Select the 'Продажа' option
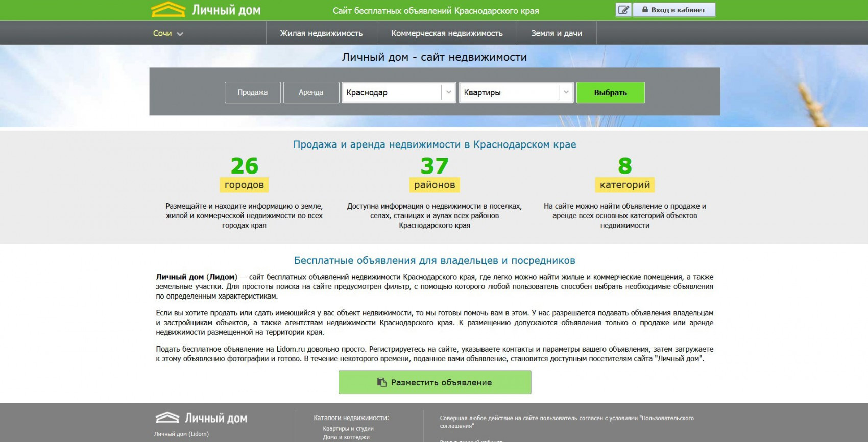The height and width of the screenshot is (442, 868). click(252, 92)
